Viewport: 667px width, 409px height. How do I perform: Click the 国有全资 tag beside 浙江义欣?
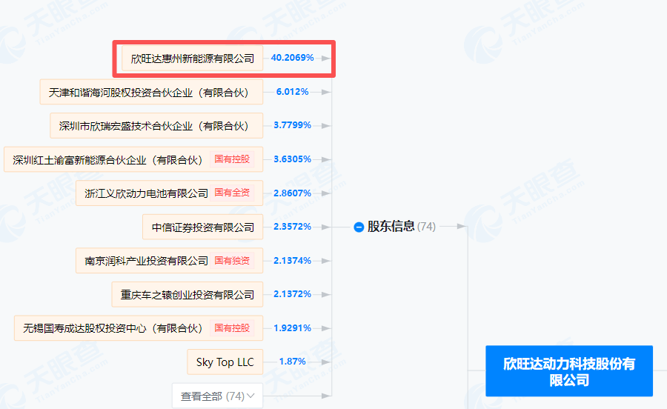click(236, 193)
